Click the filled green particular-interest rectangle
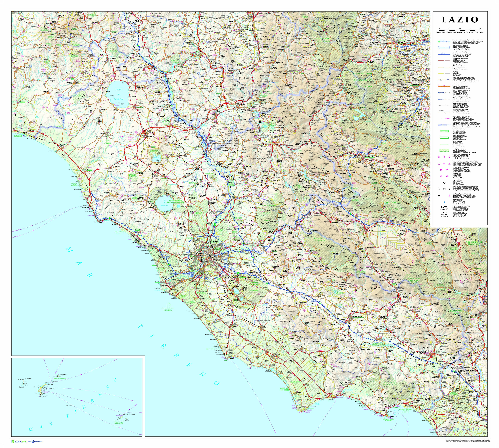This screenshot has height=448, width=499. click(444, 131)
